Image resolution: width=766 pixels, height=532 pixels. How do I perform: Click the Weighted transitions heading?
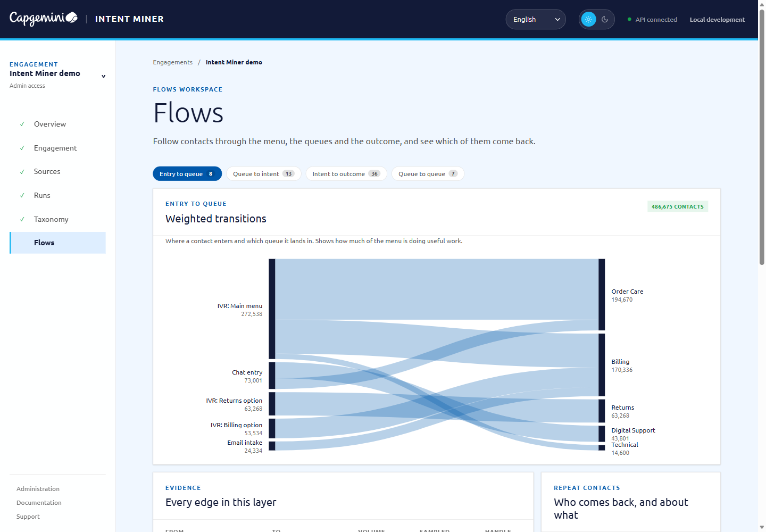216,219
